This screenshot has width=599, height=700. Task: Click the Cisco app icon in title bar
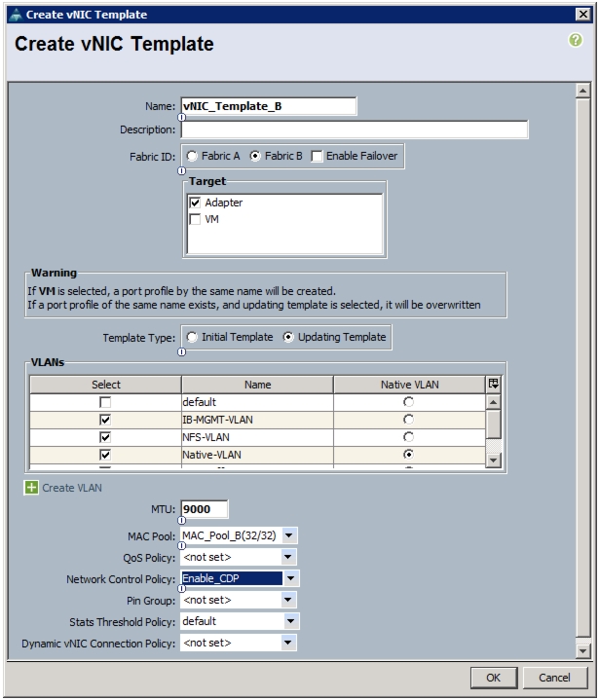16,15
